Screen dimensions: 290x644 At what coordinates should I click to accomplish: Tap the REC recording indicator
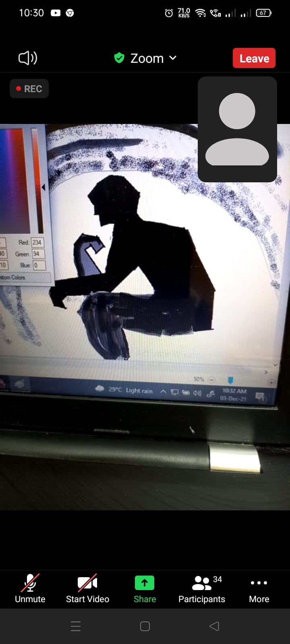click(x=29, y=89)
